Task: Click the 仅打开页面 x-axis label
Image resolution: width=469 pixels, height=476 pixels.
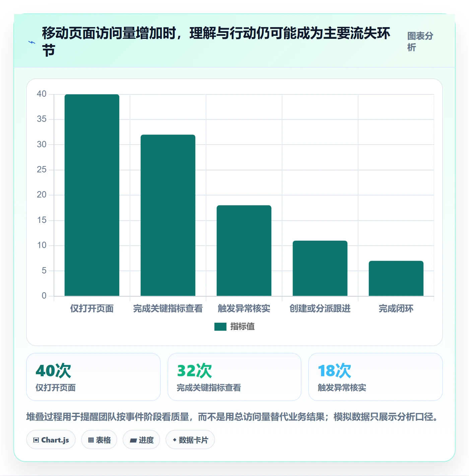Action: click(92, 308)
